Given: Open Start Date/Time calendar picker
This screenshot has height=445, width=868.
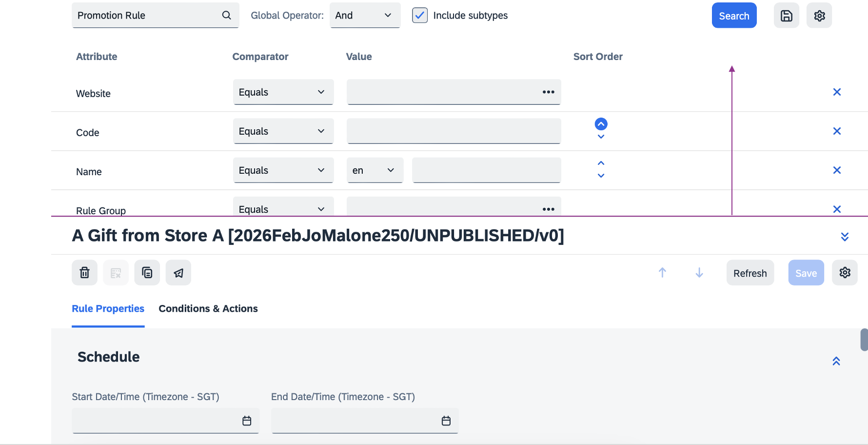Looking at the screenshot, I should tap(247, 421).
